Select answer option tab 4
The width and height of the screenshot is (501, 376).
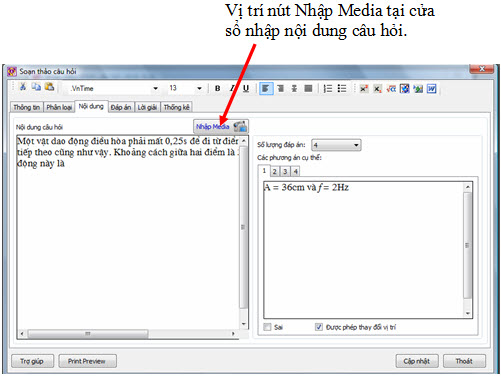tap(295, 172)
